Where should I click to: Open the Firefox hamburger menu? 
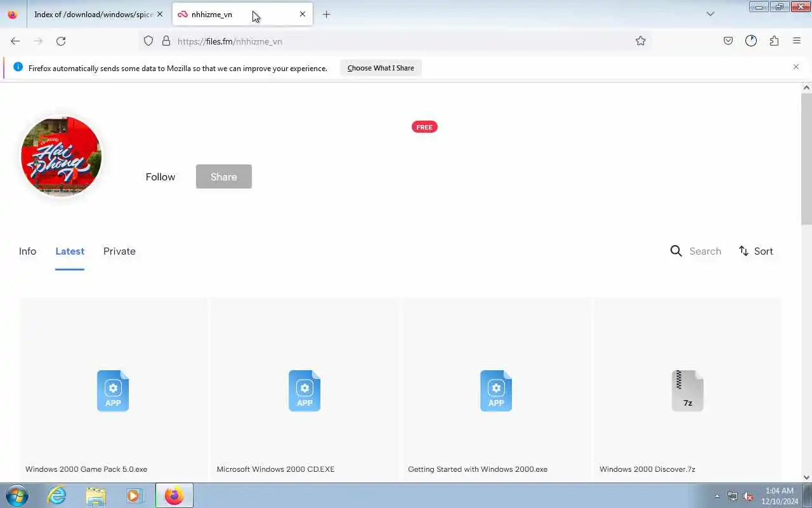point(797,41)
